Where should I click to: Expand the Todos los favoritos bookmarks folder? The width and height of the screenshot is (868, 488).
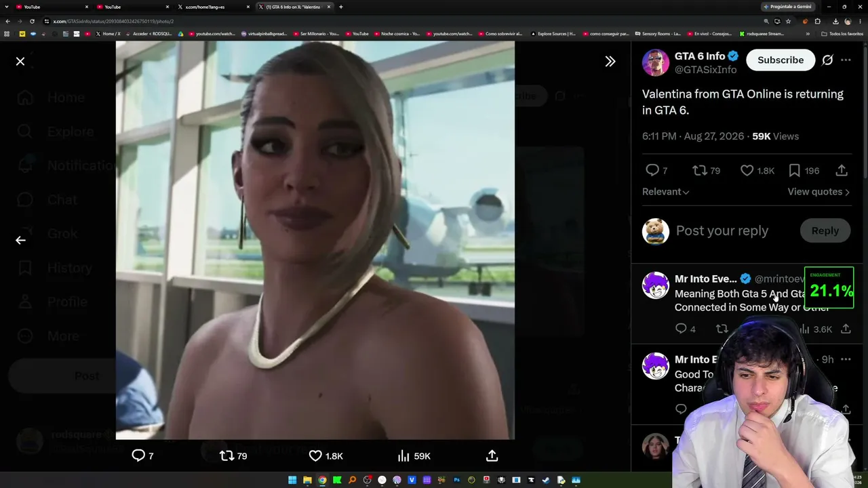coord(842,34)
